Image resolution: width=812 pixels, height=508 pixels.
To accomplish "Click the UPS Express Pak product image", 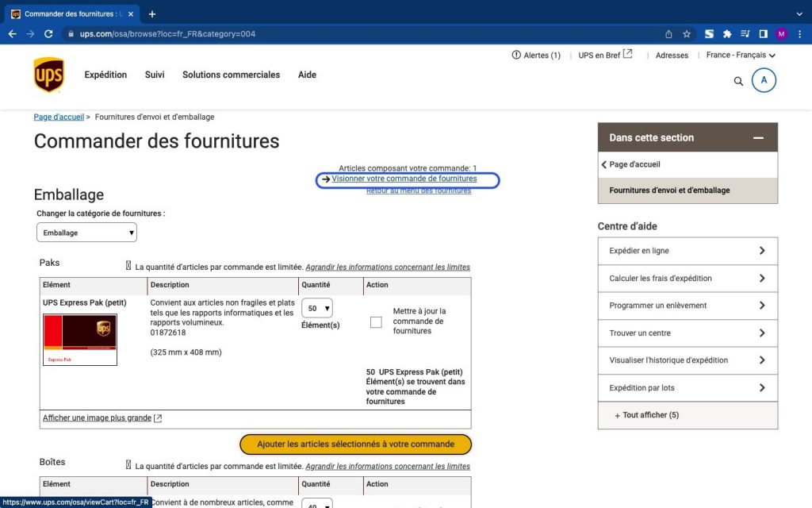I will [x=80, y=340].
